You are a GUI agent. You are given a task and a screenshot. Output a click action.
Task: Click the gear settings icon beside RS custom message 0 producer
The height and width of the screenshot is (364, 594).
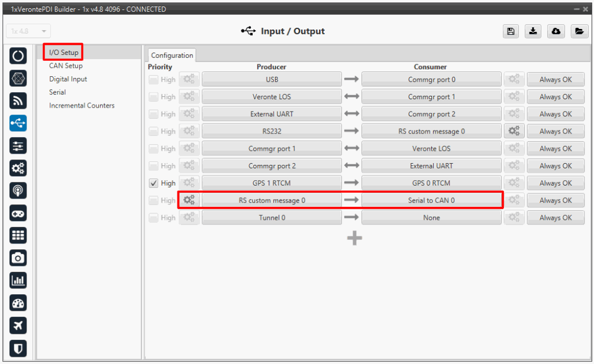click(x=189, y=200)
